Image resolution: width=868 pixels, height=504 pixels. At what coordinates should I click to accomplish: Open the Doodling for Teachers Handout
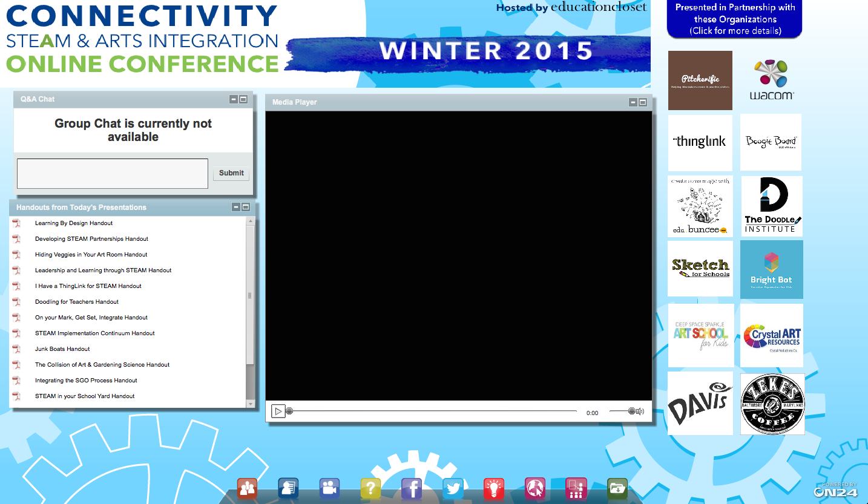77,302
